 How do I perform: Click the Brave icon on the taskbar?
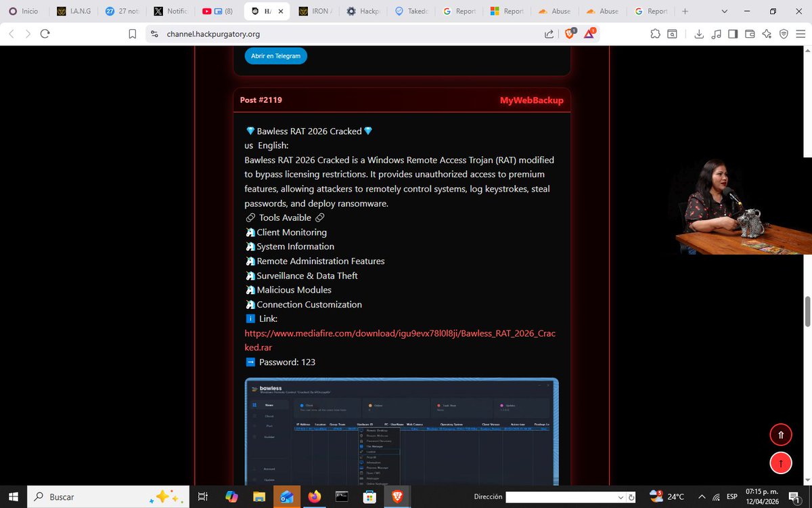pyautogui.click(x=397, y=496)
